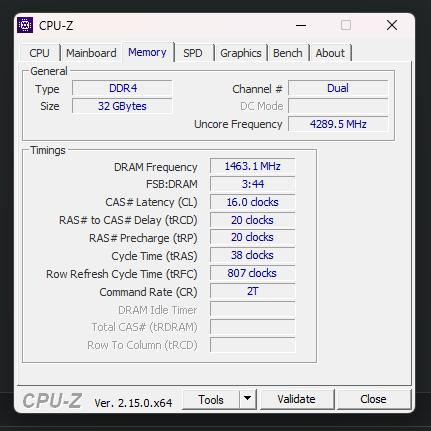The width and height of the screenshot is (431, 431).
Task: Click the empty Row To Column field
Action: pyautogui.click(x=252, y=345)
